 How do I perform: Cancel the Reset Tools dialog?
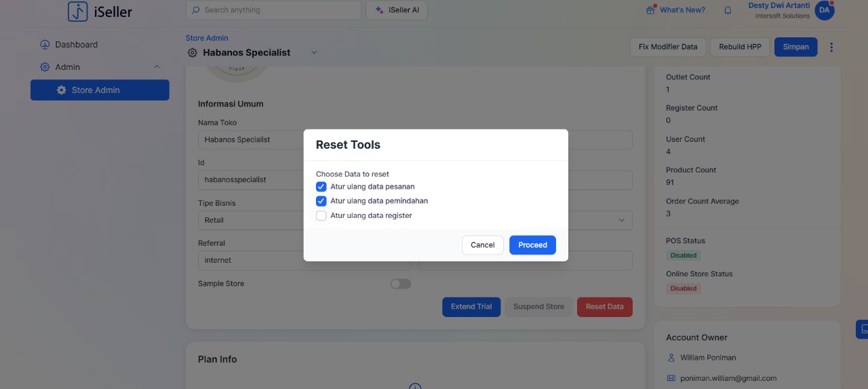[482, 245]
